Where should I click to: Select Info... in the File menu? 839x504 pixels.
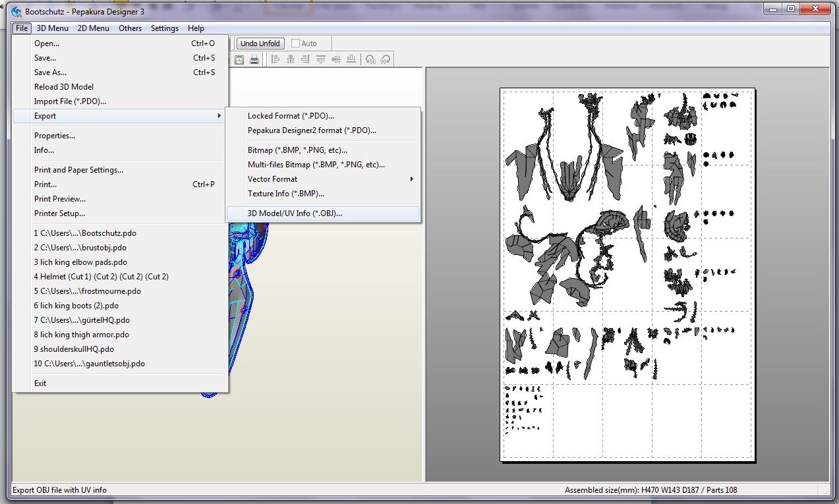pyautogui.click(x=121, y=150)
